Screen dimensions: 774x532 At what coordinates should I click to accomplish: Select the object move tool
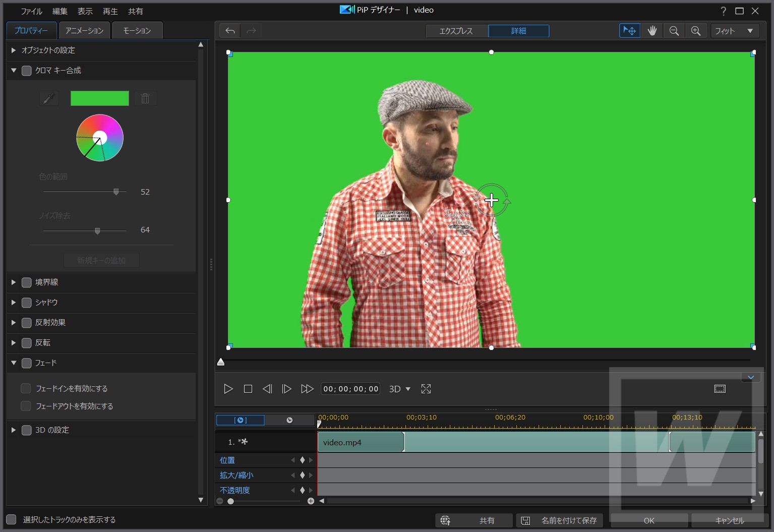(x=630, y=31)
